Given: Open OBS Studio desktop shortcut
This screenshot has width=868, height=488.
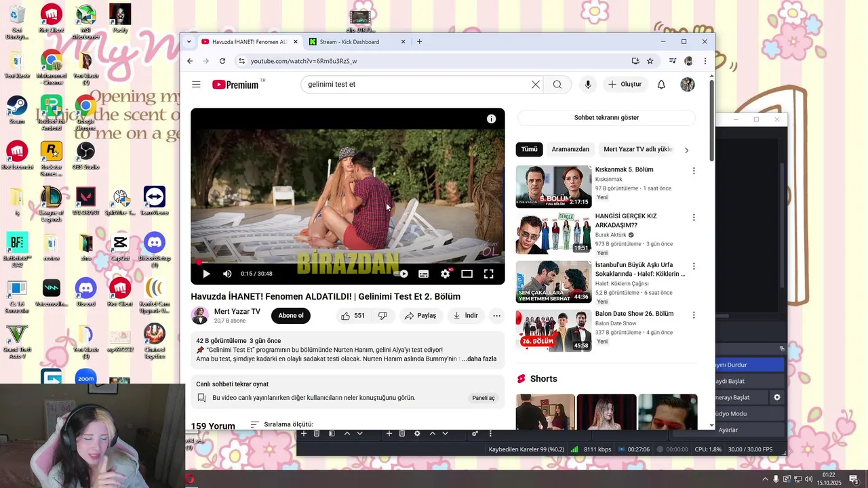Looking at the screenshot, I should pyautogui.click(x=85, y=155).
